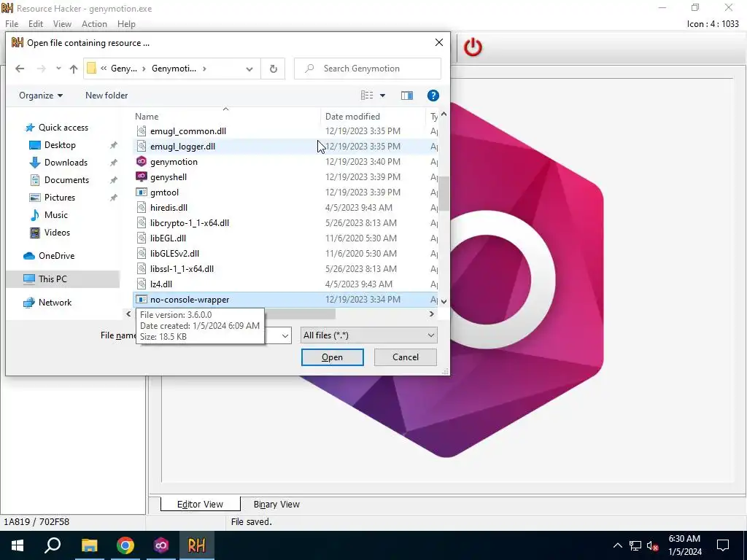Open the Action menu

94,24
